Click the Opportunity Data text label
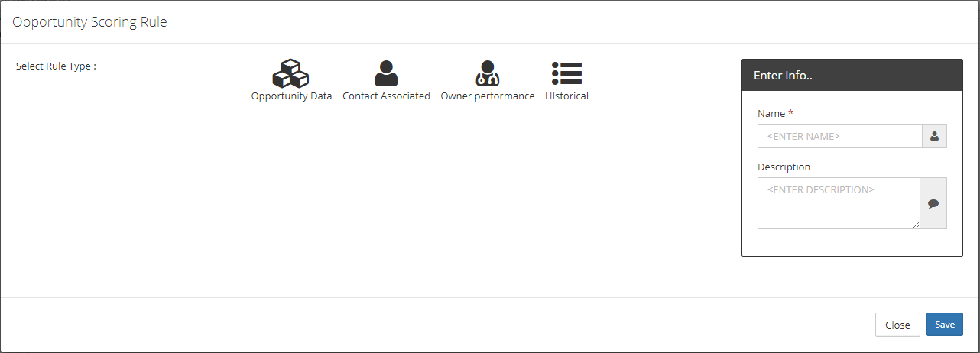This screenshot has width=980, height=353. tap(291, 96)
